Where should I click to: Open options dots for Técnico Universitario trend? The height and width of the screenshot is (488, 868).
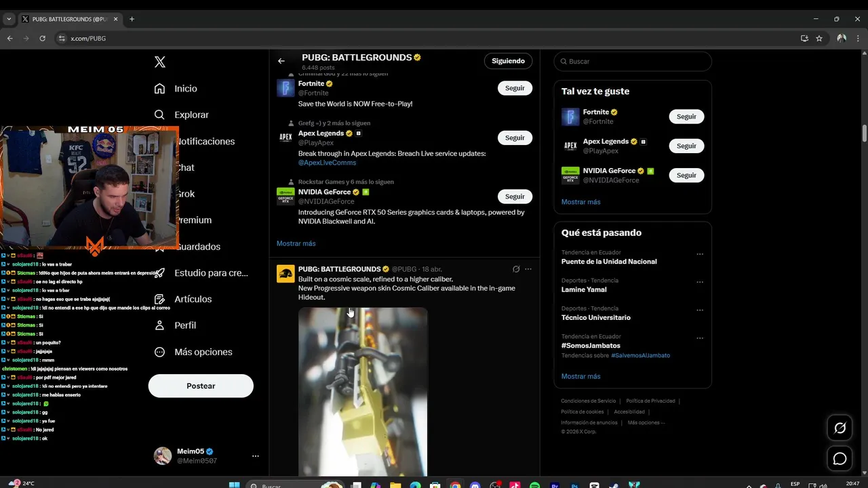pyautogui.click(x=700, y=310)
